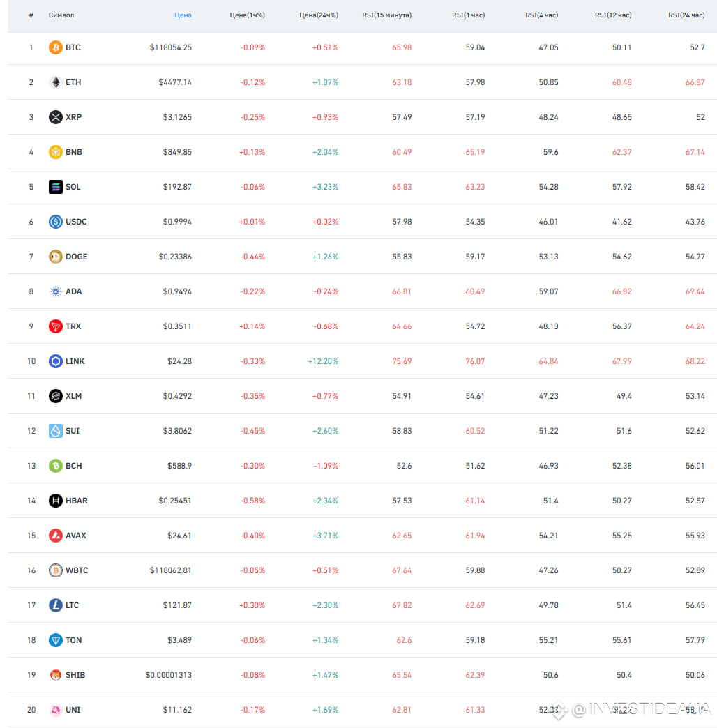Click the blue LINK hexagon icon

[55, 361]
